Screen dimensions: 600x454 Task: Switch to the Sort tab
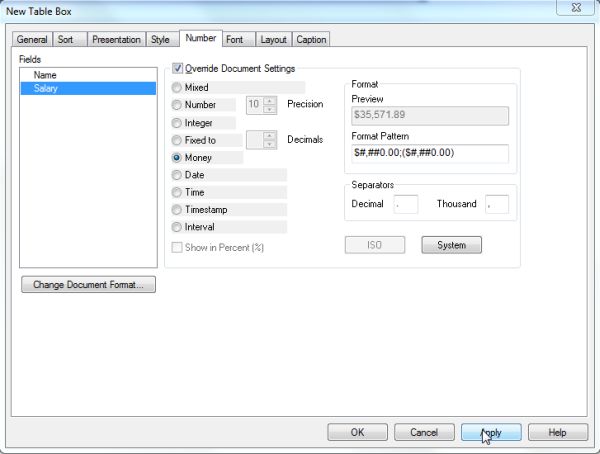(x=70, y=39)
